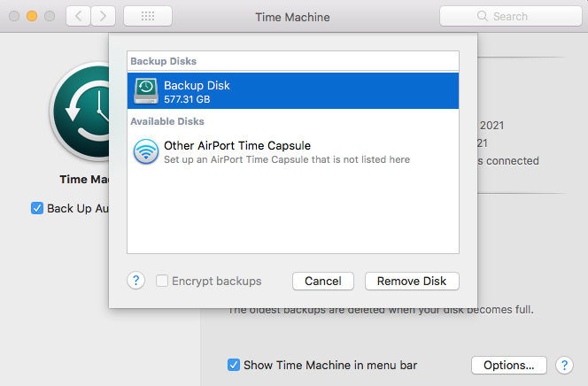Toggle the Encrypt backups checkbox
588x386 pixels.
(x=162, y=281)
